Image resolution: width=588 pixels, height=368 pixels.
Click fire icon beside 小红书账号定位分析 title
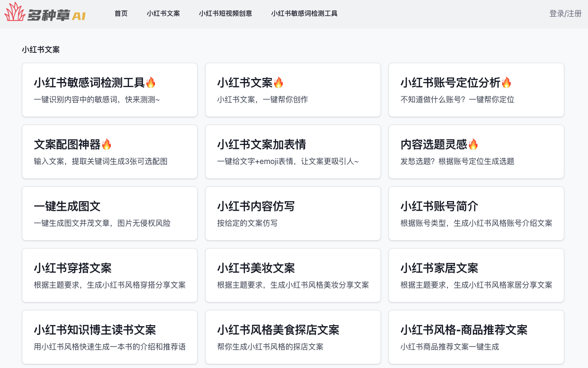[506, 83]
